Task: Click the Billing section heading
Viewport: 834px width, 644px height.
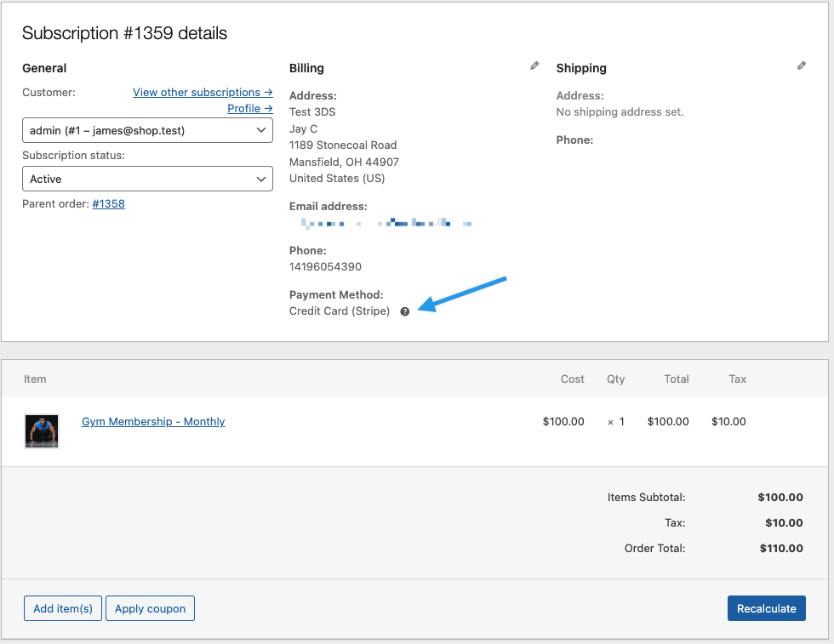Action: pyautogui.click(x=306, y=68)
